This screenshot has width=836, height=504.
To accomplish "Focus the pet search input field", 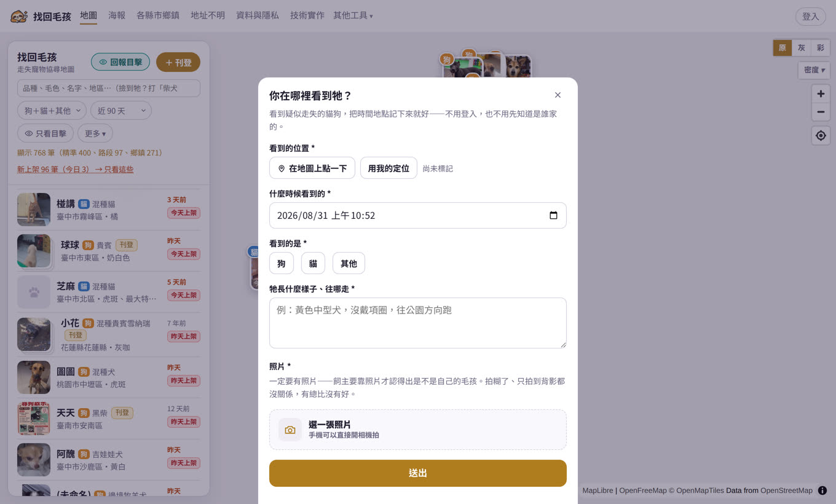I will 109,88.
